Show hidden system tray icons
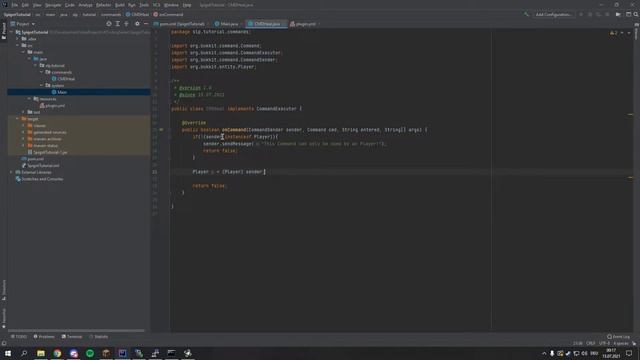 (x=544, y=353)
